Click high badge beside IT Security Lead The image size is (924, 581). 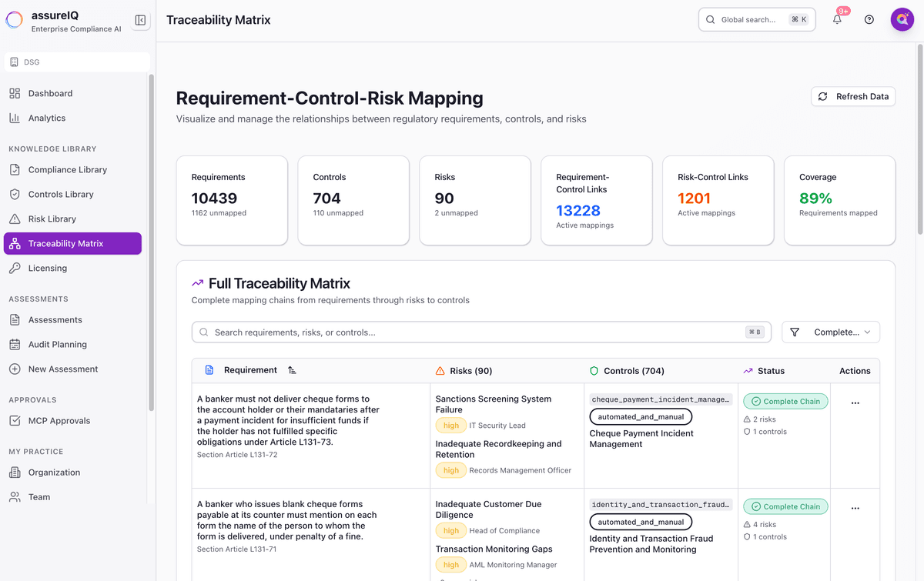pos(451,426)
